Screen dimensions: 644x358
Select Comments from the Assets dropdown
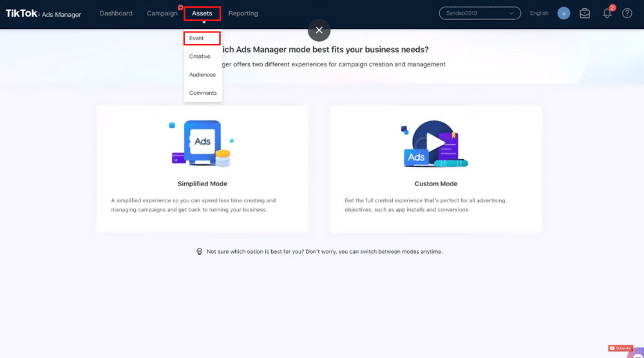[x=202, y=93]
